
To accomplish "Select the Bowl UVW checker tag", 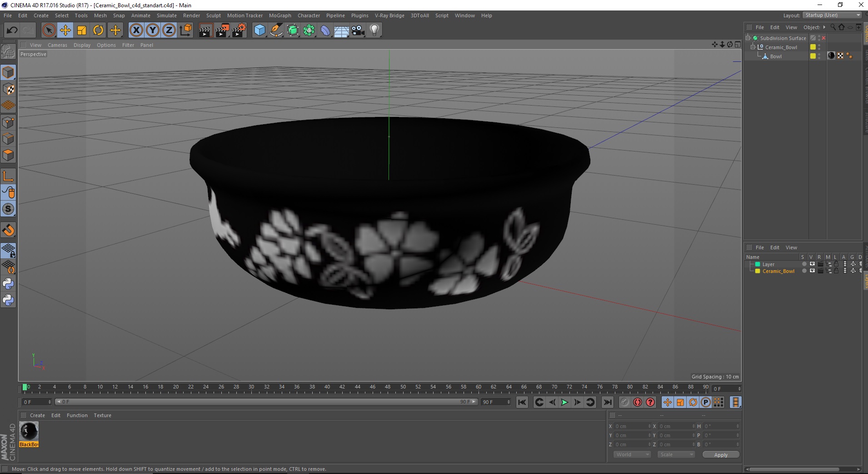I will pyautogui.click(x=840, y=56).
